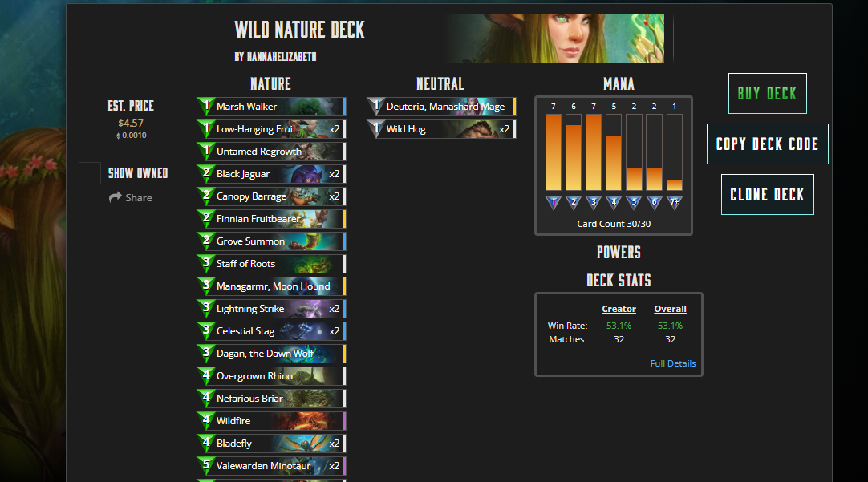Open the Marsh Walker card entry
The image size is (868, 482).
click(271, 106)
